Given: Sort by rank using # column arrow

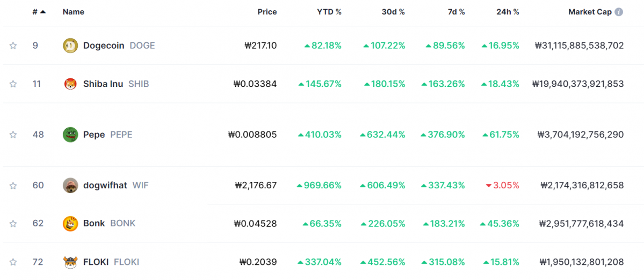Looking at the screenshot, I should (x=42, y=12).
